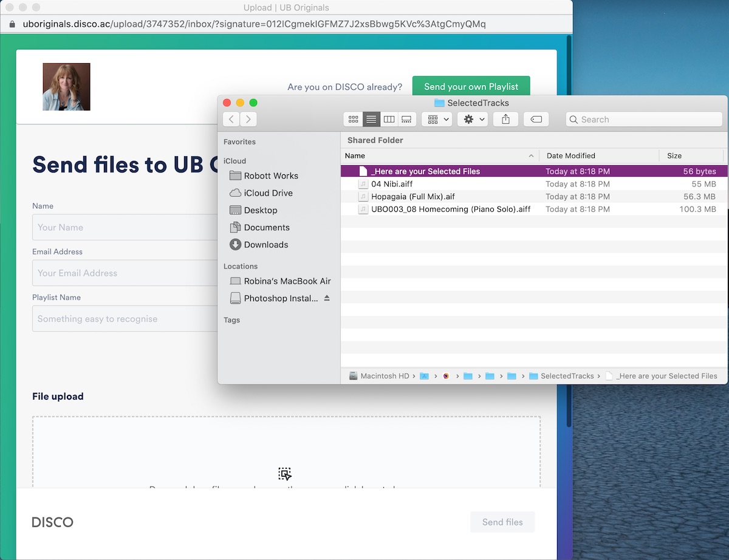
Task: Select Photoshop Install disk in sidebar
Action: [x=273, y=298]
